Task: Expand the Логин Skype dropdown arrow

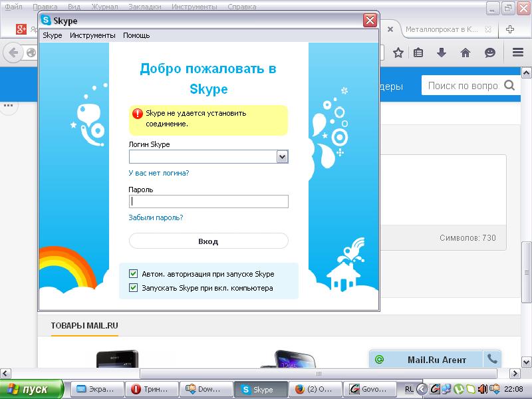Action: [282, 157]
